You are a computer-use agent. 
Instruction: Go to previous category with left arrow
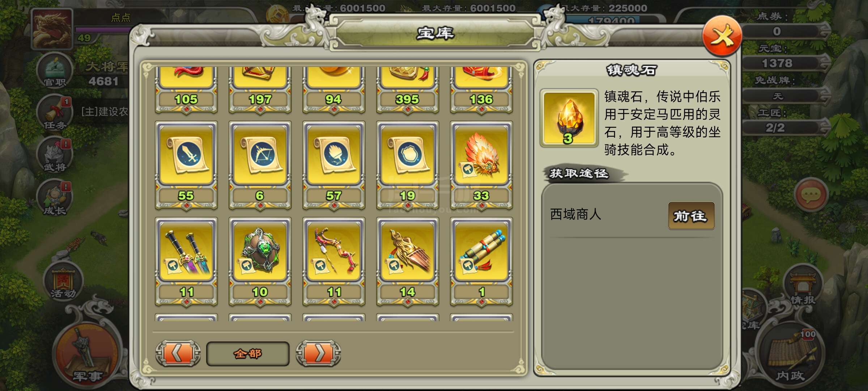point(178,353)
